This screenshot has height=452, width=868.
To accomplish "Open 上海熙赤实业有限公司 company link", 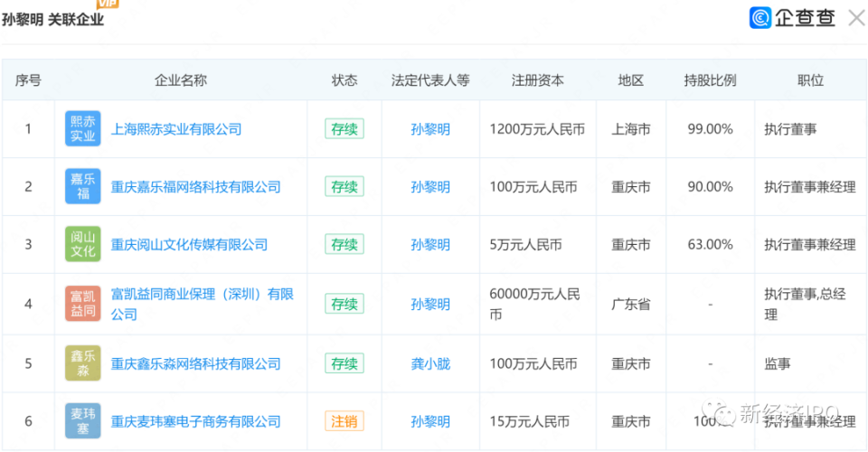I will point(176,129).
